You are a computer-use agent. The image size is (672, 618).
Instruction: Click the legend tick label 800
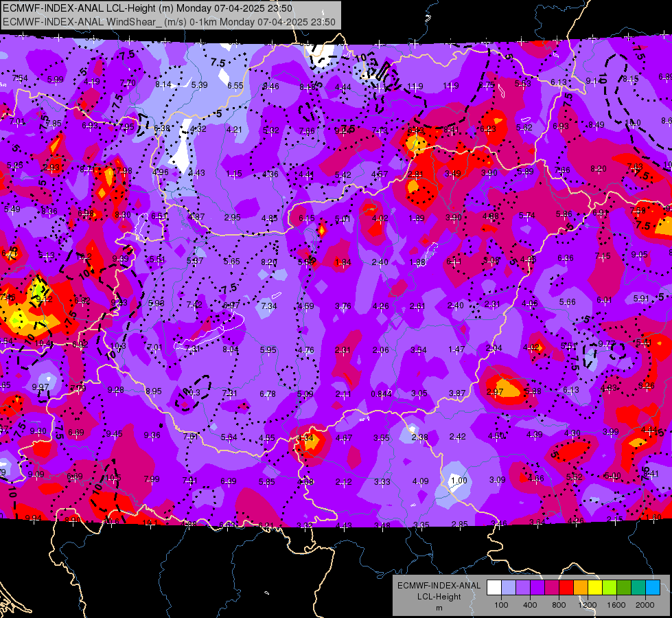(559, 605)
